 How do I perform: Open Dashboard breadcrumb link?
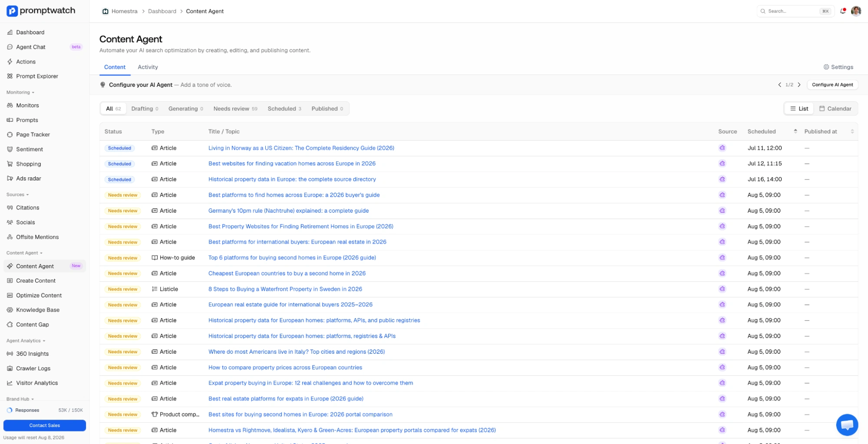point(162,11)
